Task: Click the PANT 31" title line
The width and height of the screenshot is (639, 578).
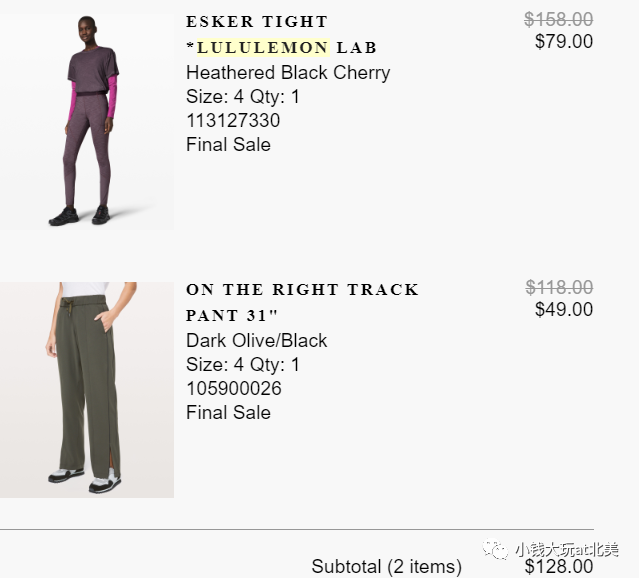Action: coord(232,315)
